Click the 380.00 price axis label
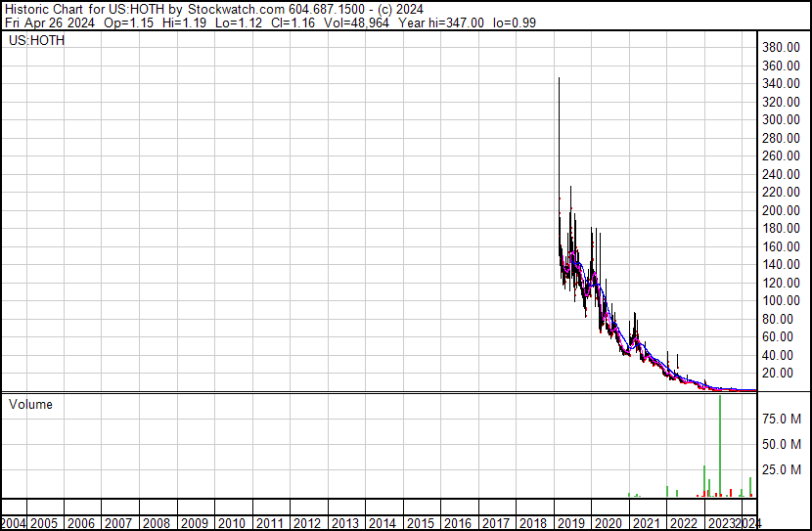 783,48
